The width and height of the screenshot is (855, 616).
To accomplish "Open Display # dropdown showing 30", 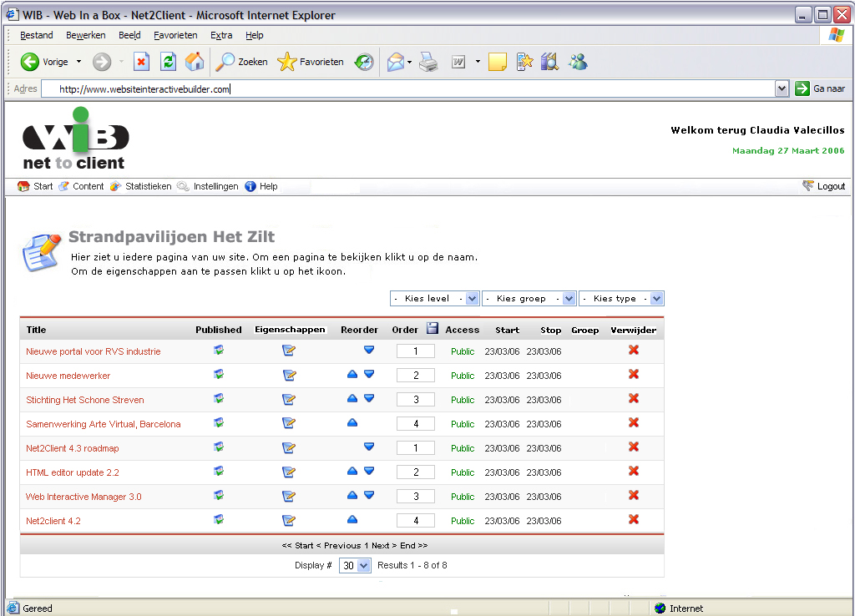I will [x=355, y=566].
